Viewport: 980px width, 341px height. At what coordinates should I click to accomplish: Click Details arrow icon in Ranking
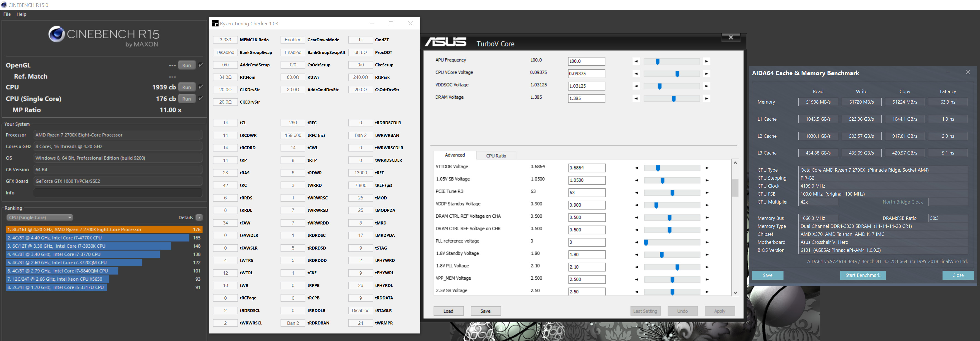click(x=199, y=217)
